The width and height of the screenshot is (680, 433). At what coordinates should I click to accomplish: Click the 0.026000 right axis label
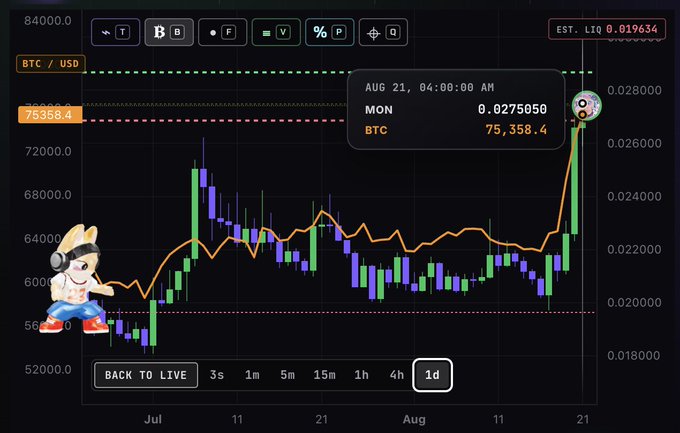[634, 143]
